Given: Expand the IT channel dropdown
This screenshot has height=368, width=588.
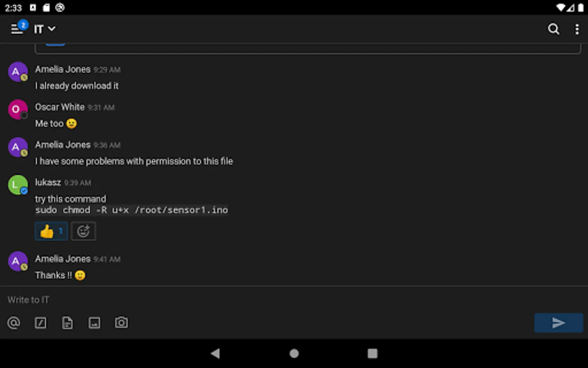Looking at the screenshot, I should click(x=45, y=29).
